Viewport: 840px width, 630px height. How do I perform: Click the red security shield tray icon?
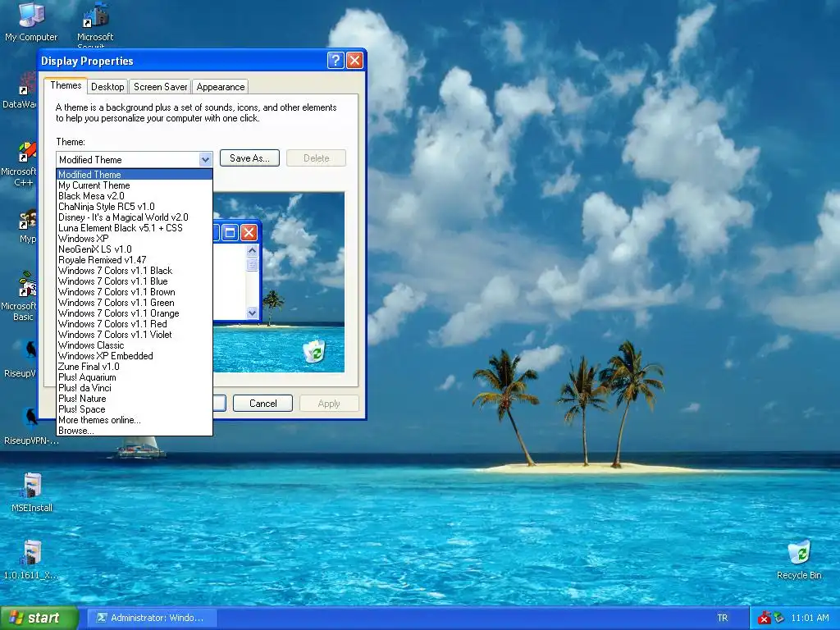pyautogui.click(x=765, y=619)
